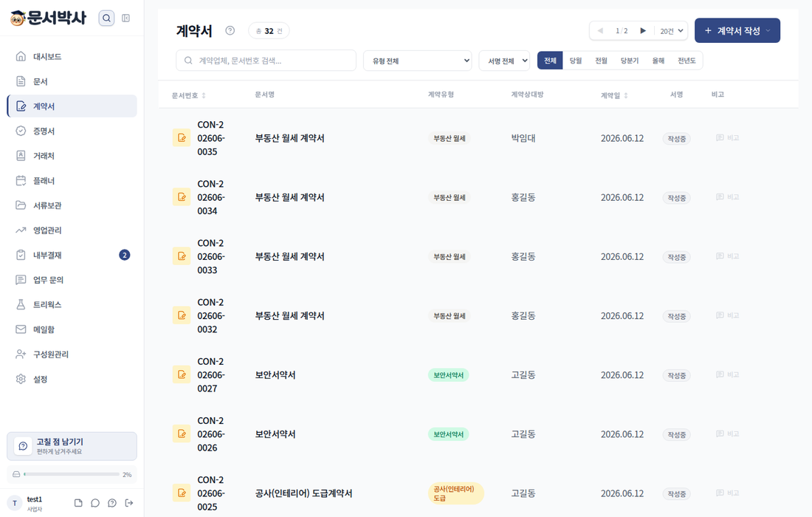Click the 내부결재 clipboard icon
The image size is (812, 517).
coord(21,255)
